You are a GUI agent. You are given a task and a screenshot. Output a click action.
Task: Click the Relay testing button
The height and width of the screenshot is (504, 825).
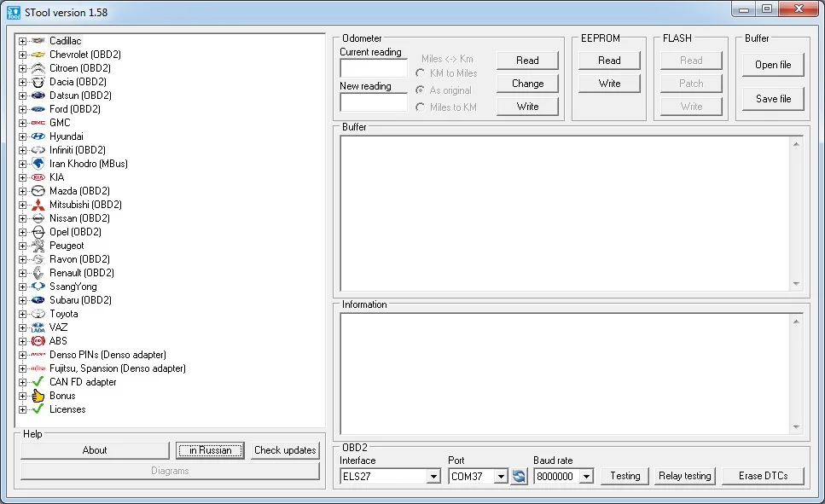point(684,476)
